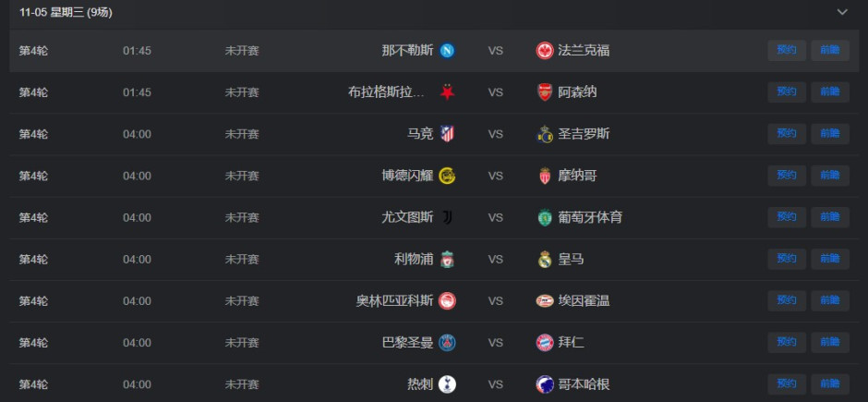Click the Real Madrid (皇马) badge
The height and width of the screenshot is (402, 868).
545,260
